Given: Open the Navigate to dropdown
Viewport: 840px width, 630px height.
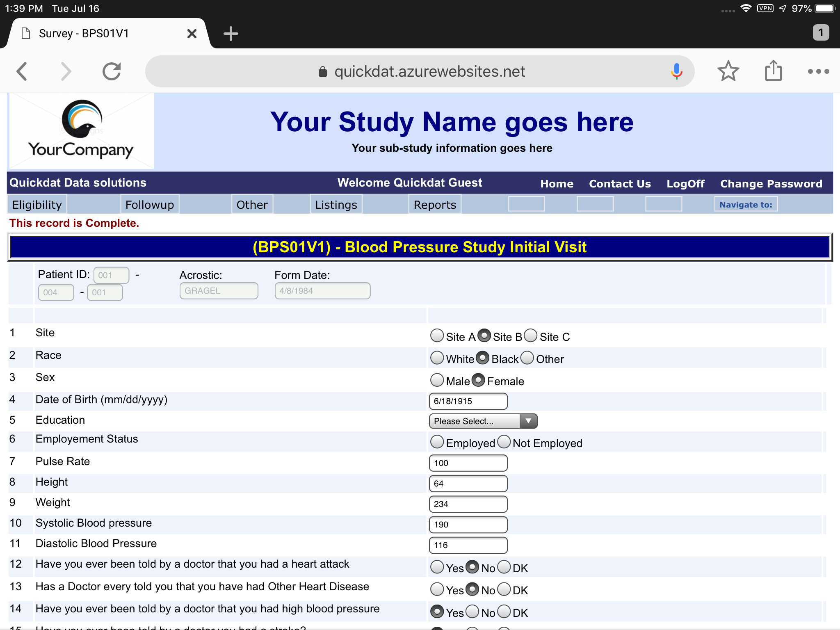Looking at the screenshot, I should click(745, 205).
